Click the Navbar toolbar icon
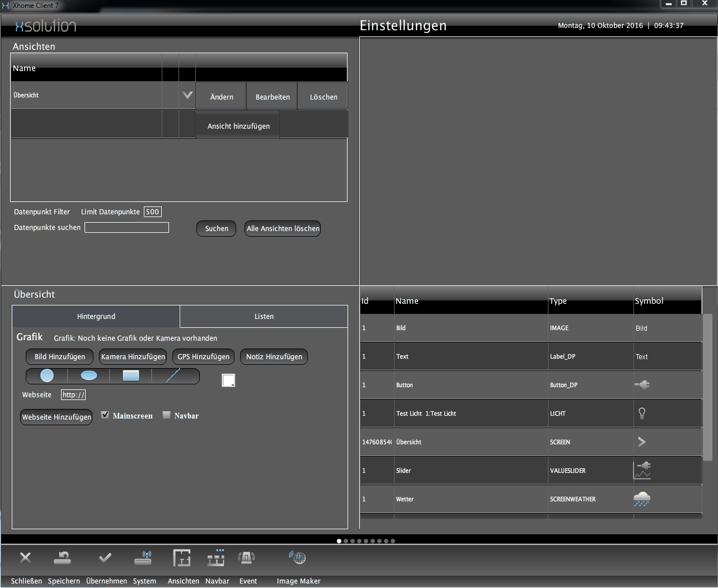Viewport: 718px width, 588px height. [x=216, y=558]
